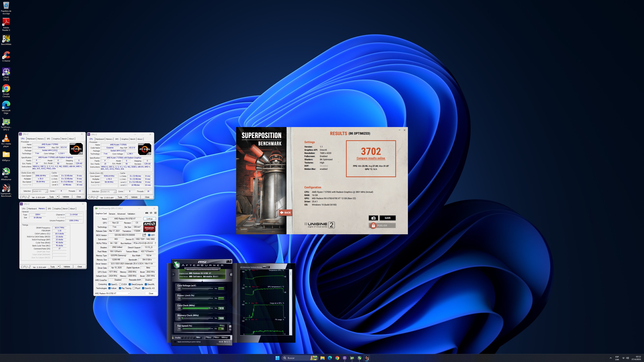This screenshot has height=362, width=644.
Task: Click the Fan Speed slider in Afterburner
Action: (198, 328)
